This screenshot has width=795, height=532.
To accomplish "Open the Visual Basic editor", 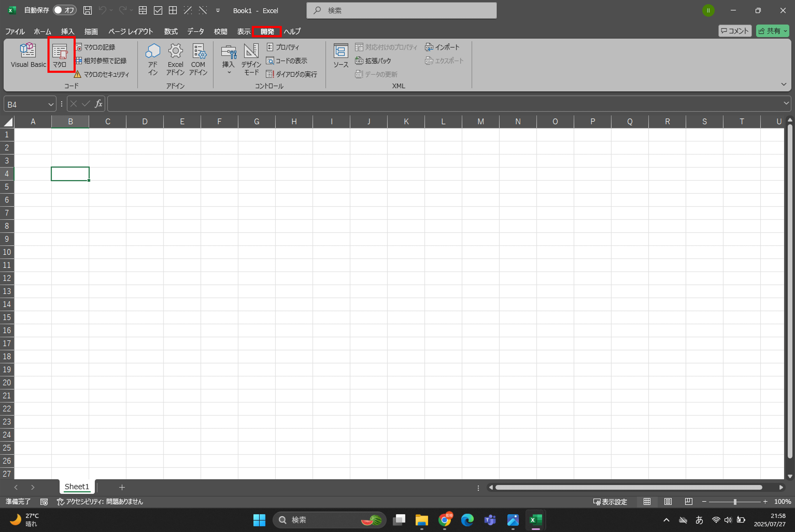I will (28, 55).
